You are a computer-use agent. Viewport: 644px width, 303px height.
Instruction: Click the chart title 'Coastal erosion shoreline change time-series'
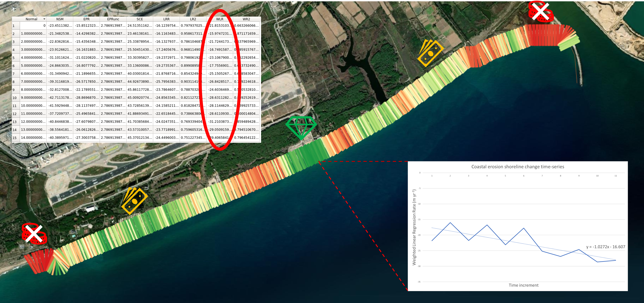(x=518, y=167)
